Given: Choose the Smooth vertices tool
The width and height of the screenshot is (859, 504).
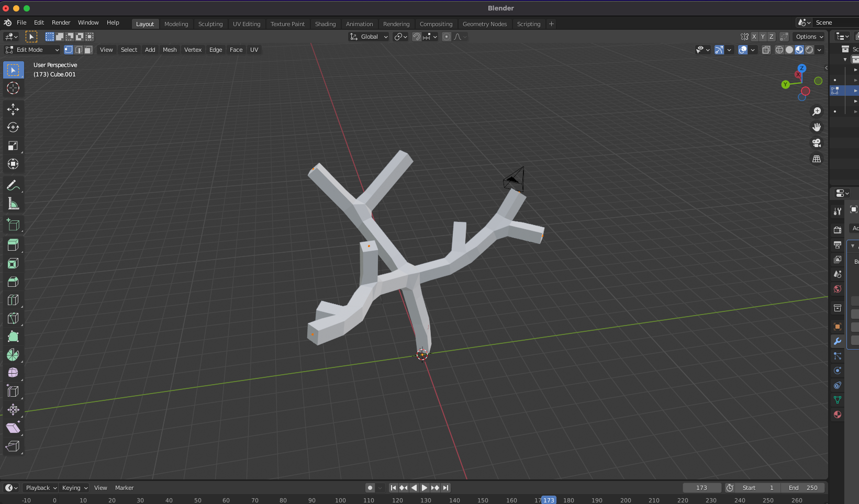Looking at the screenshot, I should [x=13, y=373].
